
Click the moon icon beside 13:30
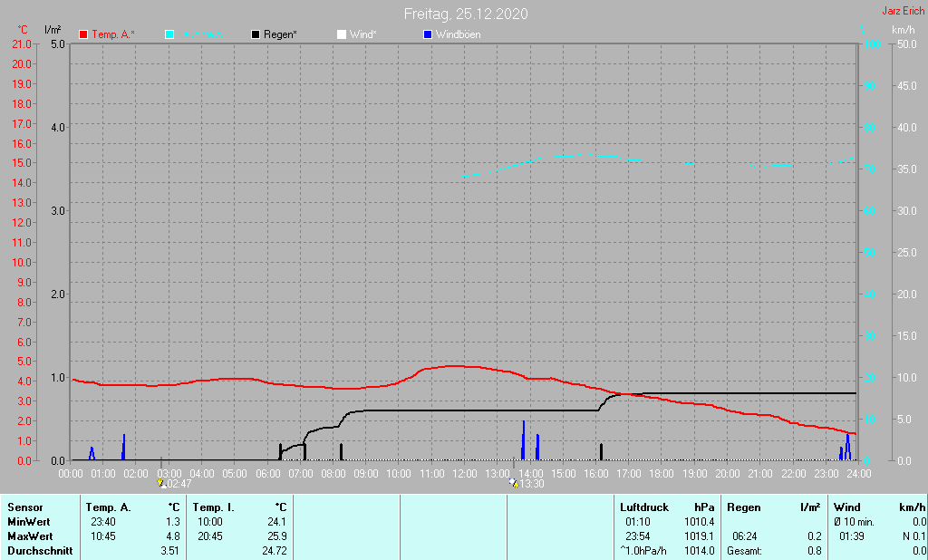[513, 484]
